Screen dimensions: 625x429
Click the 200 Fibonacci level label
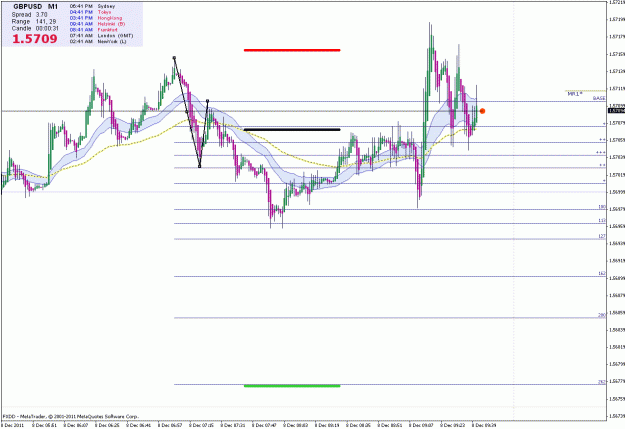click(x=602, y=315)
